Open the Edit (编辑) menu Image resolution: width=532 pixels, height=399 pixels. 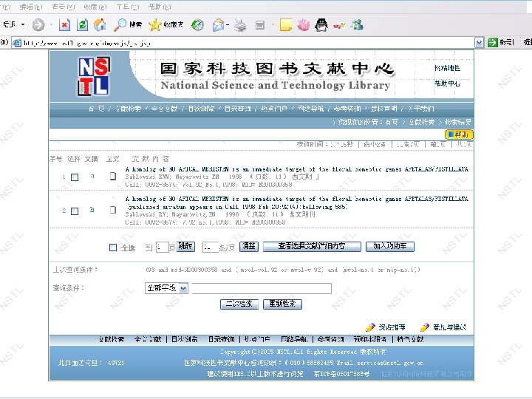click(x=31, y=7)
